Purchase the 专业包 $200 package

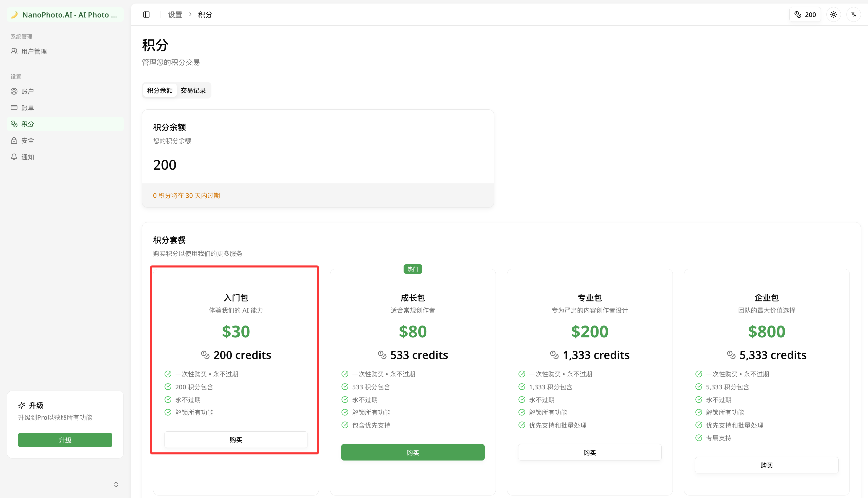pyautogui.click(x=589, y=452)
